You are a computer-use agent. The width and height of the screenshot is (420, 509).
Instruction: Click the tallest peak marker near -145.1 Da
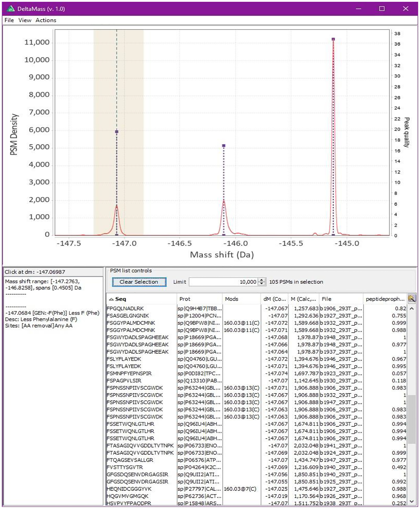tap(333, 39)
